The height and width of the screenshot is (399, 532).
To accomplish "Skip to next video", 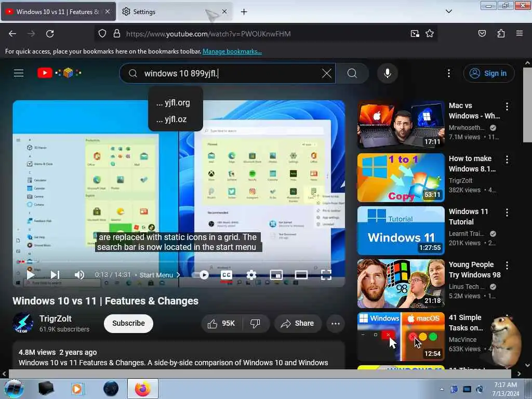I will (x=55, y=275).
